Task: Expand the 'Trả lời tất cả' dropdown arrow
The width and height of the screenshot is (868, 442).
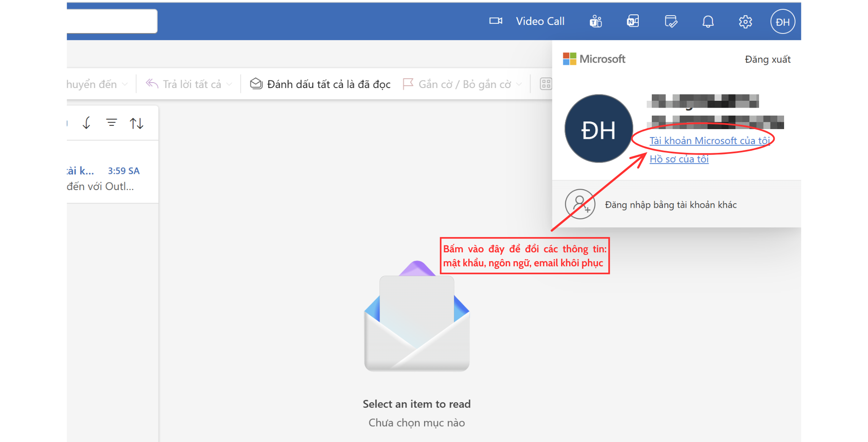Action: 230,84
